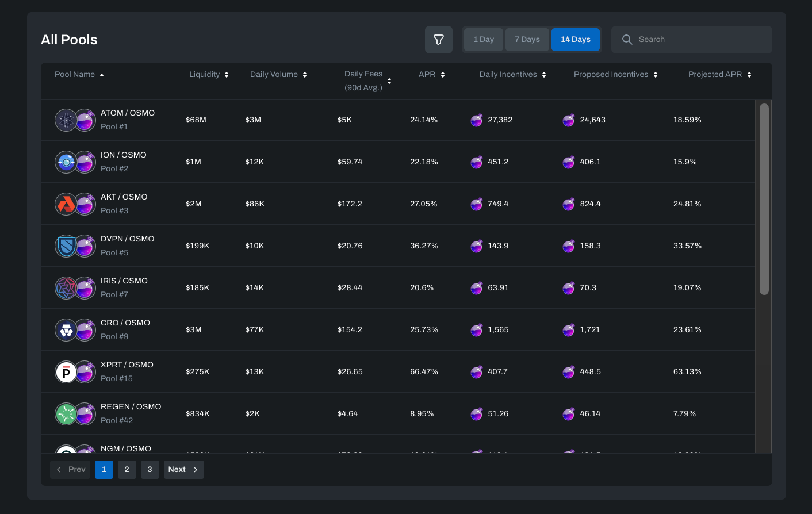Click the search magnifier icon
The image size is (812, 514).
pyautogui.click(x=627, y=40)
